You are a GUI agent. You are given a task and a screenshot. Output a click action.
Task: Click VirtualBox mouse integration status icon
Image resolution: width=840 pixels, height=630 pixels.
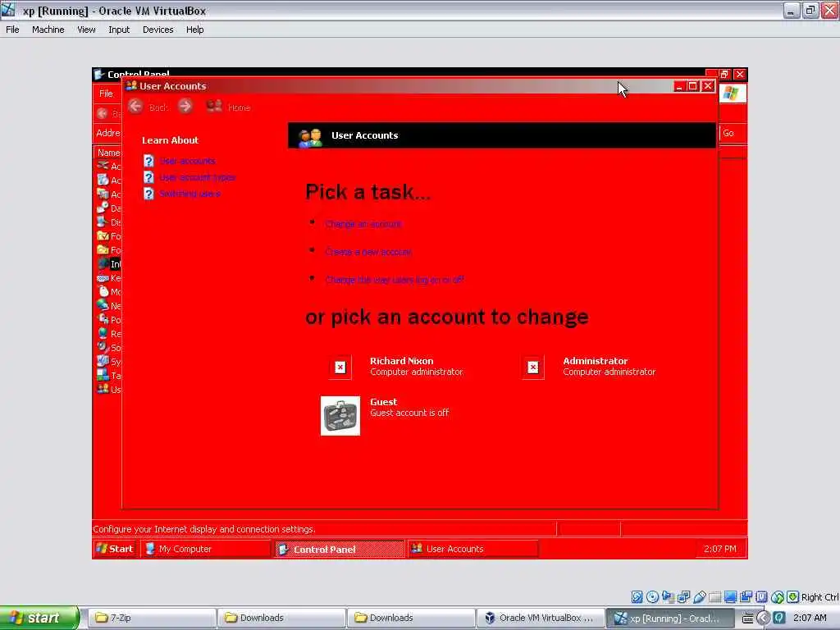coord(778,597)
